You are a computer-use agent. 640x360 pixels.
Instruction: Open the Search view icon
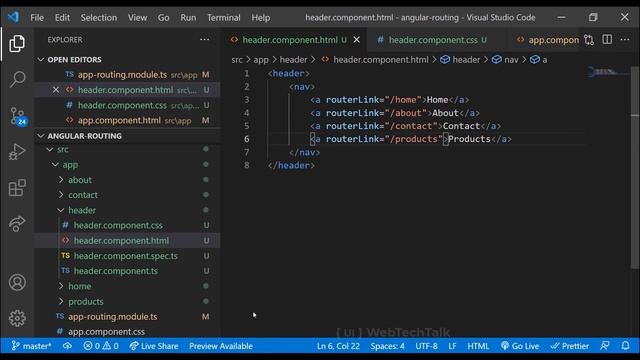(17, 79)
